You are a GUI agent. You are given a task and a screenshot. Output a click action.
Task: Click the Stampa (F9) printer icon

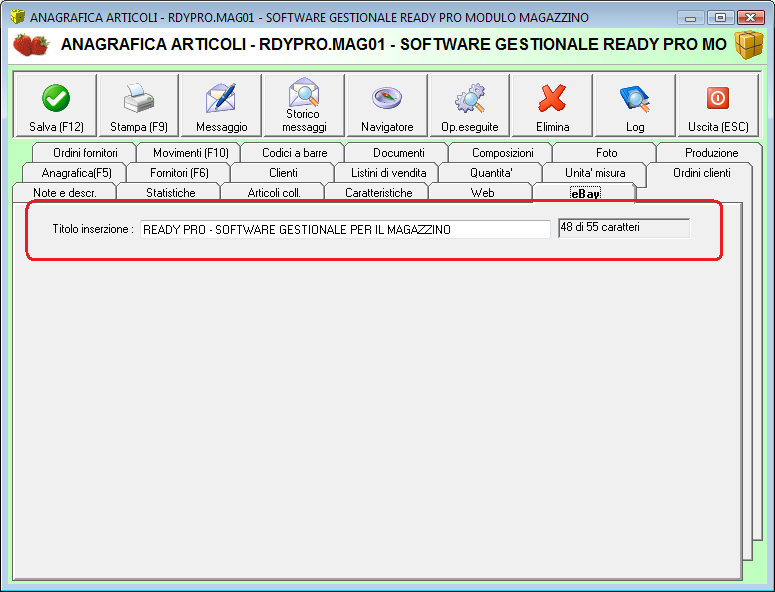tap(139, 98)
